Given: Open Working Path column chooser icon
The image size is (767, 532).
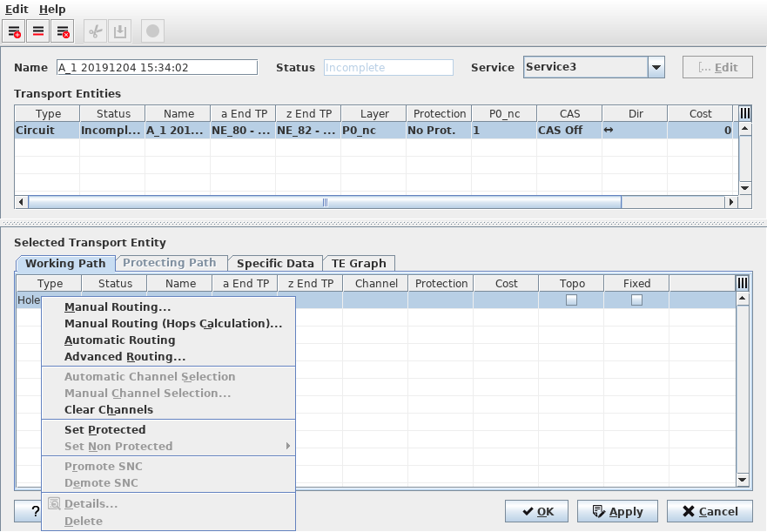Looking at the screenshot, I should (x=742, y=283).
